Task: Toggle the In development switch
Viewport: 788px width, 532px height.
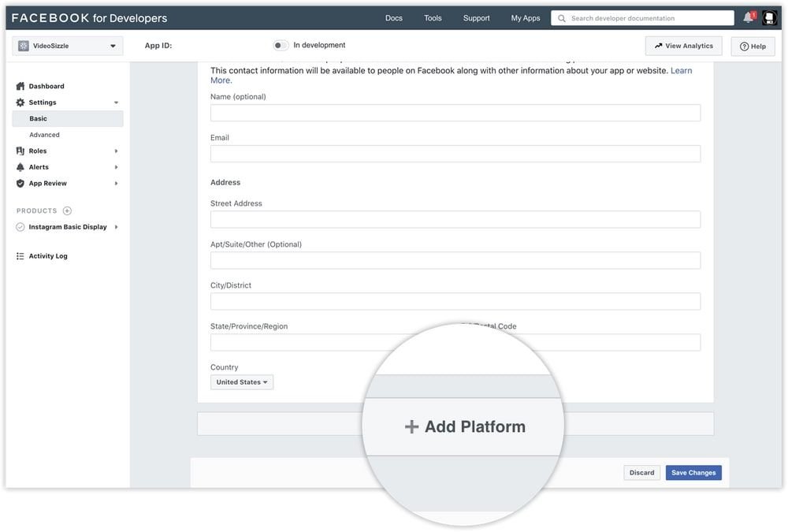Action: point(281,45)
